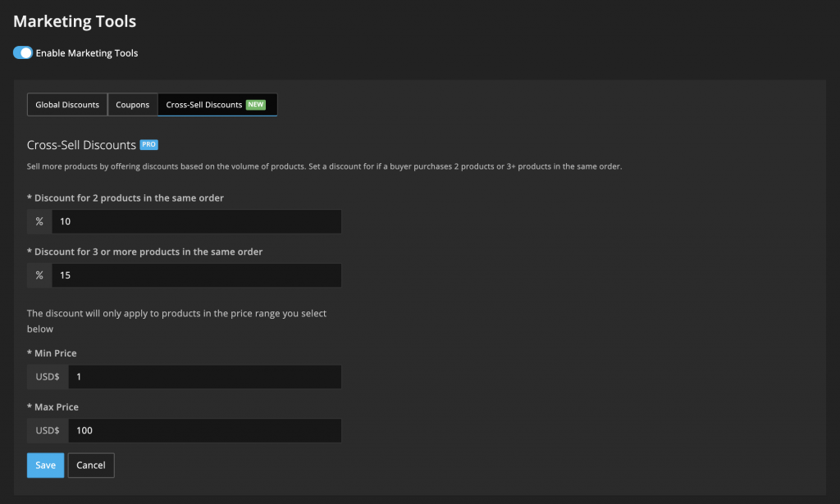Toggle the Enable Marketing Tools switch

point(22,53)
